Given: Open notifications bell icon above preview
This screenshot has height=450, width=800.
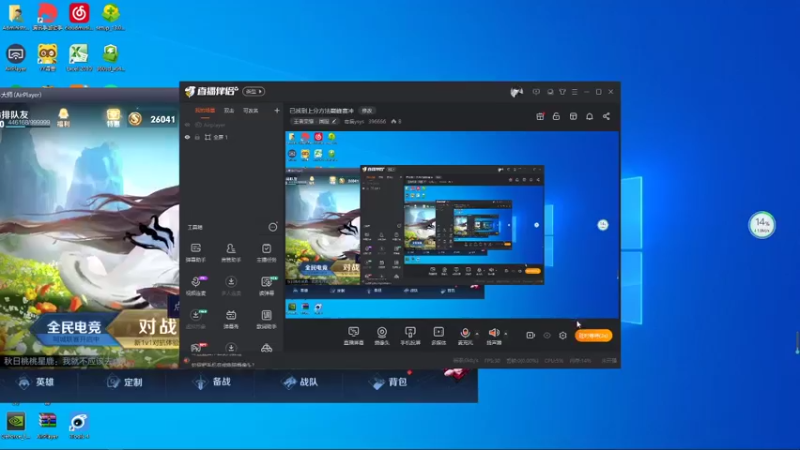Looking at the screenshot, I should pos(589,116).
